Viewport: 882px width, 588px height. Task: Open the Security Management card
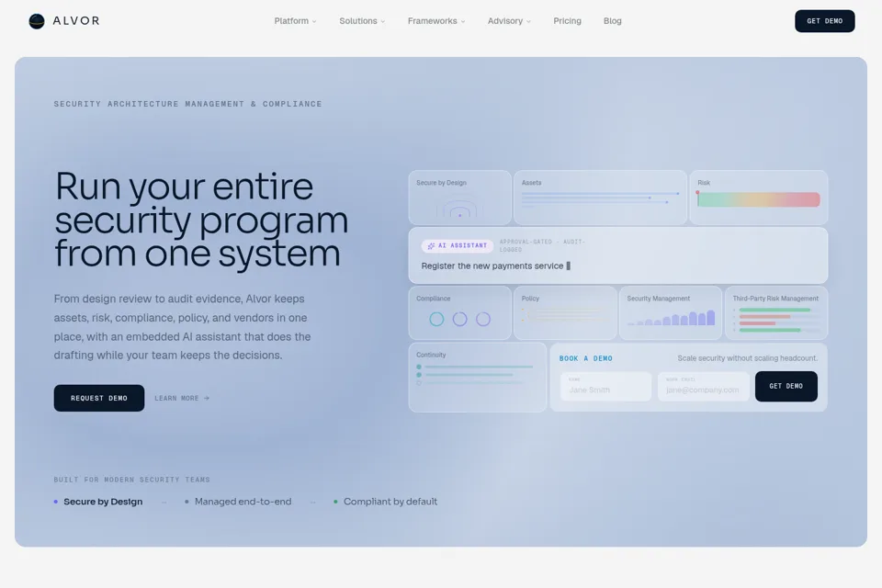coord(670,313)
